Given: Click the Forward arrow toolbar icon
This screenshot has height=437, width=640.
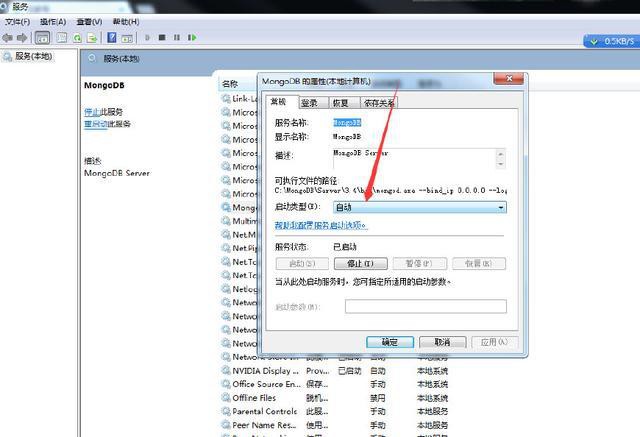Looking at the screenshot, I should pos(22,38).
